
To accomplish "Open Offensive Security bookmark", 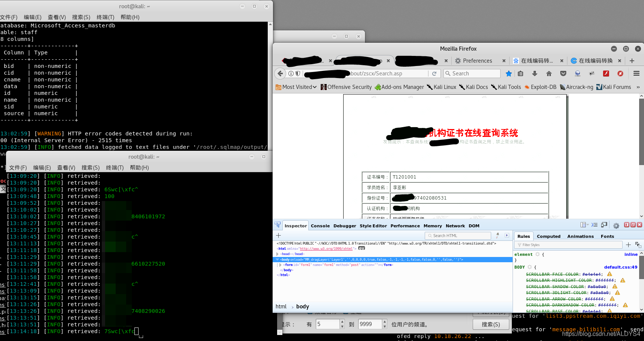I will point(346,87).
